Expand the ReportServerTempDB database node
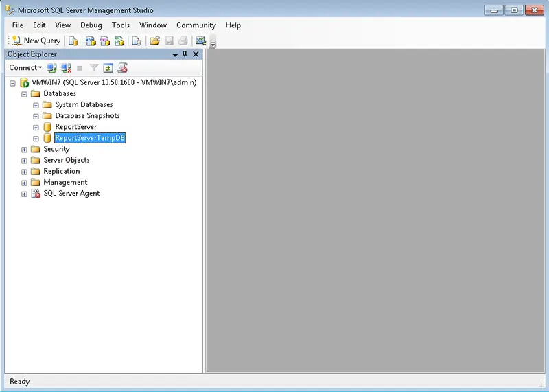 36,139
